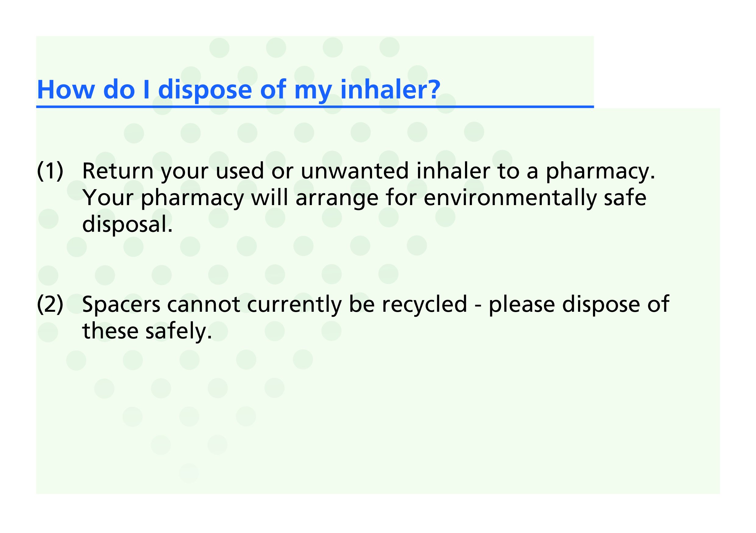Click the word "currently" in item two
Image resolution: width=756 pixels, height=533 pixels.
[x=294, y=305]
